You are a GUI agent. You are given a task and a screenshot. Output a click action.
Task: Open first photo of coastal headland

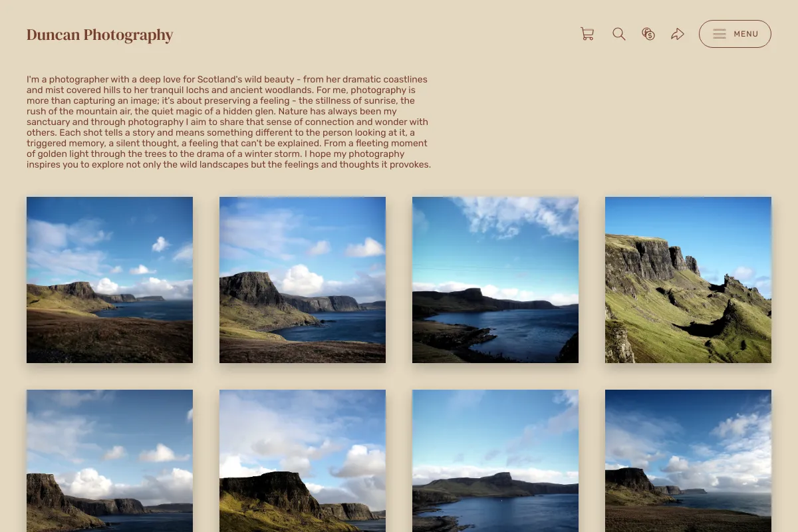pos(110,280)
